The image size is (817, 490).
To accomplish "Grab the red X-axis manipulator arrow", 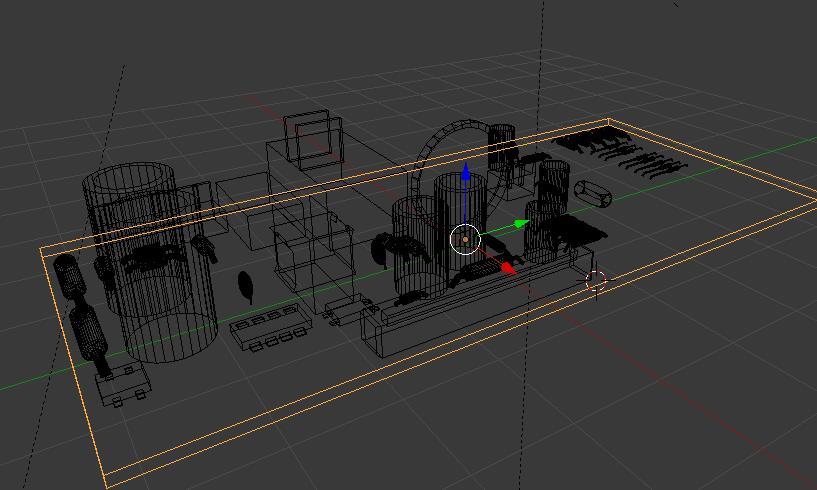I will pyautogui.click(x=509, y=268).
